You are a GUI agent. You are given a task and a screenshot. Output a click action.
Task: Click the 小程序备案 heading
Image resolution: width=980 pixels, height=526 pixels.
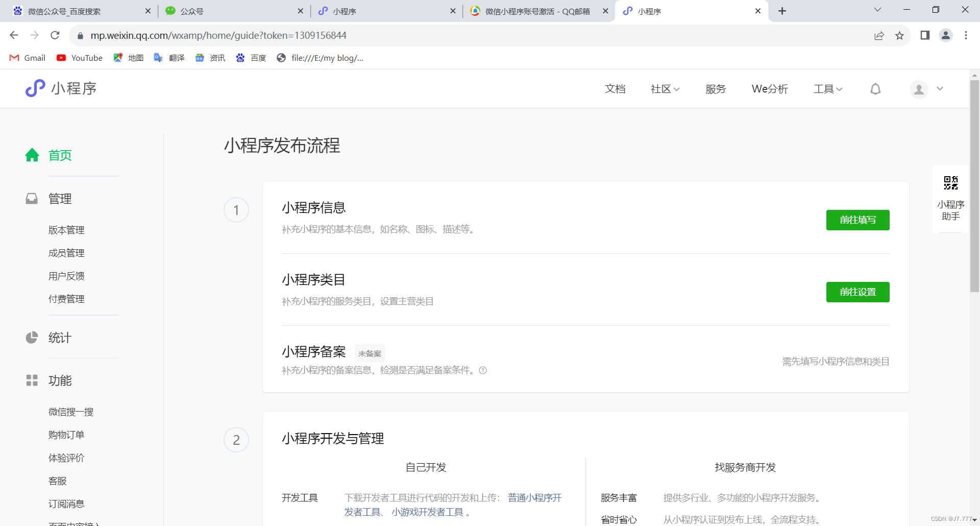(313, 352)
